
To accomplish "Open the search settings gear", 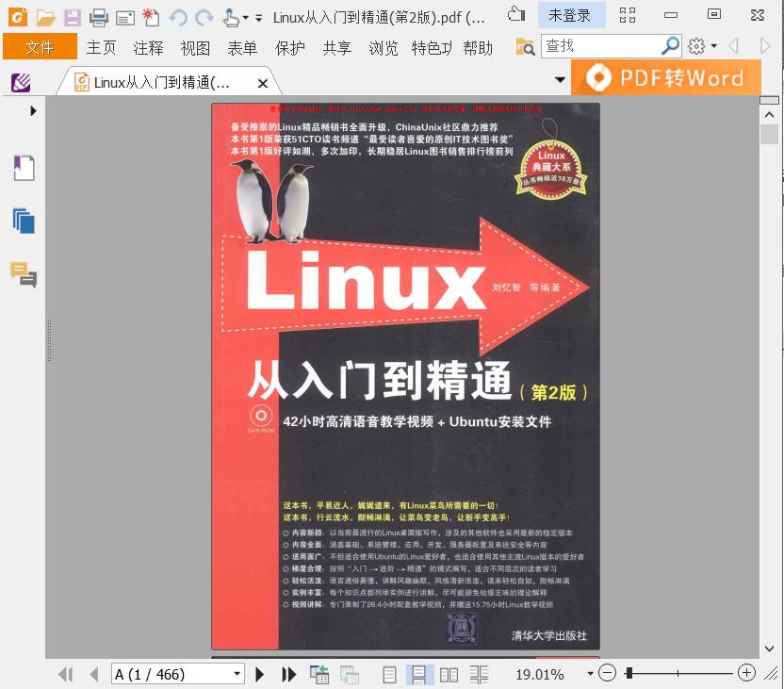I will tap(696, 46).
